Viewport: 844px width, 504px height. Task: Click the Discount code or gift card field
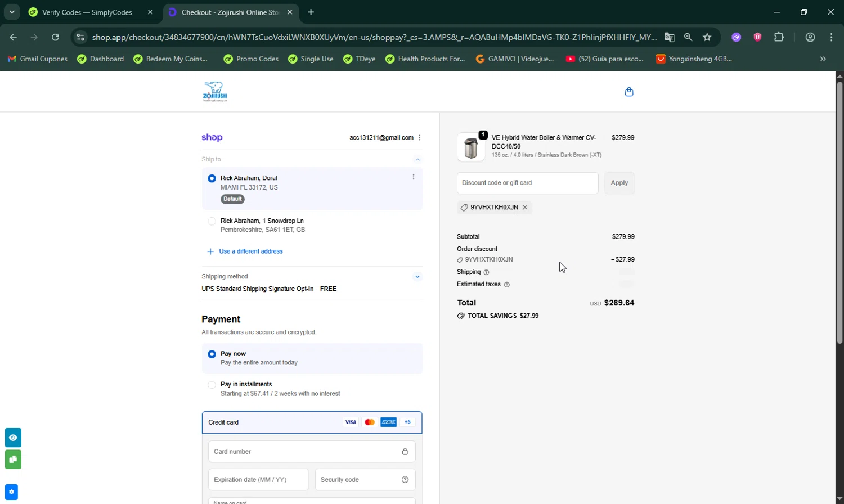pyautogui.click(x=528, y=183)
